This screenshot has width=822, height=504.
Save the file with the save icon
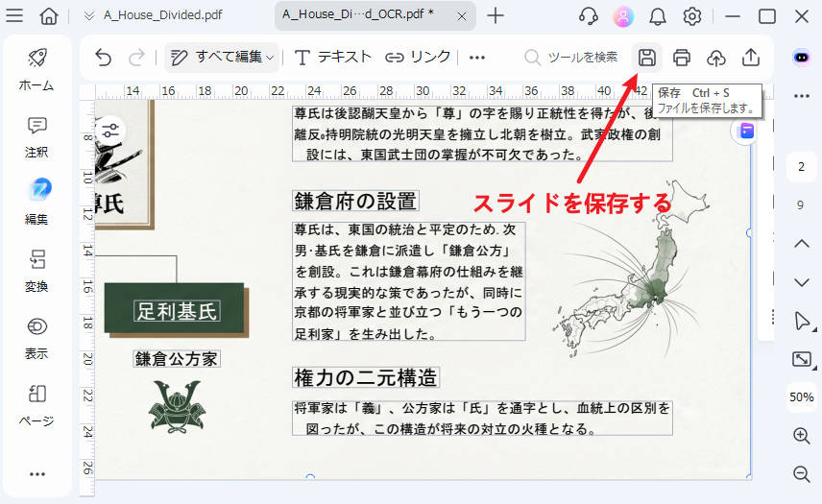point(647,57)
